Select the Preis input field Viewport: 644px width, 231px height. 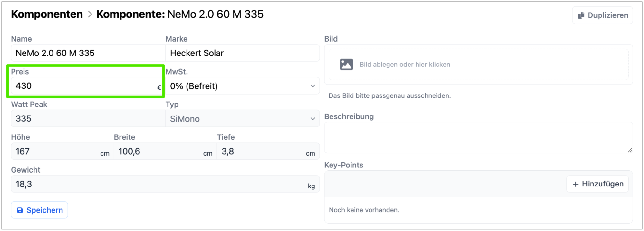coord(84,86)
